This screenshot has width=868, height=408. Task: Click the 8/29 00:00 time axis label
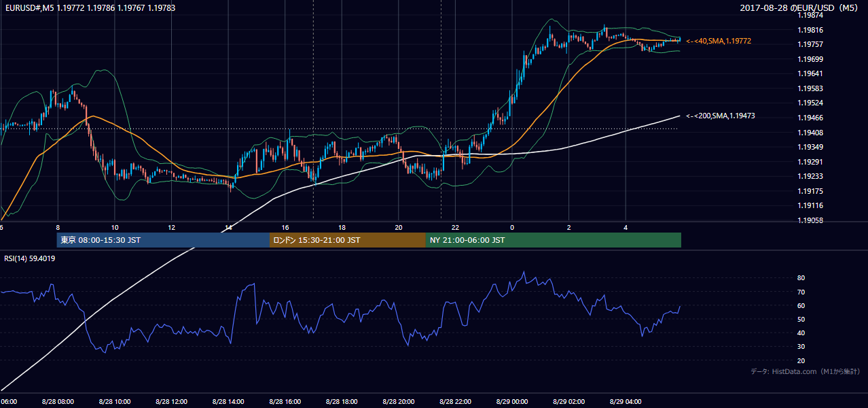point(512,401)
